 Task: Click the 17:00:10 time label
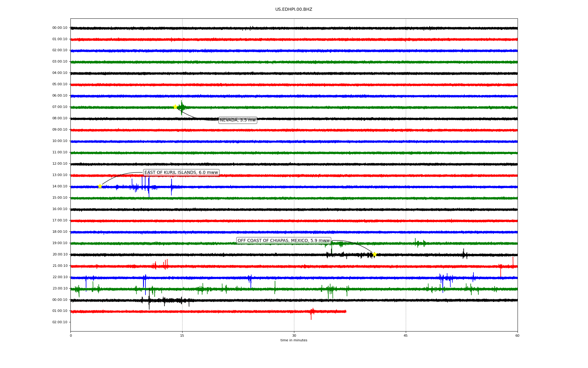[x=60, y=220]
